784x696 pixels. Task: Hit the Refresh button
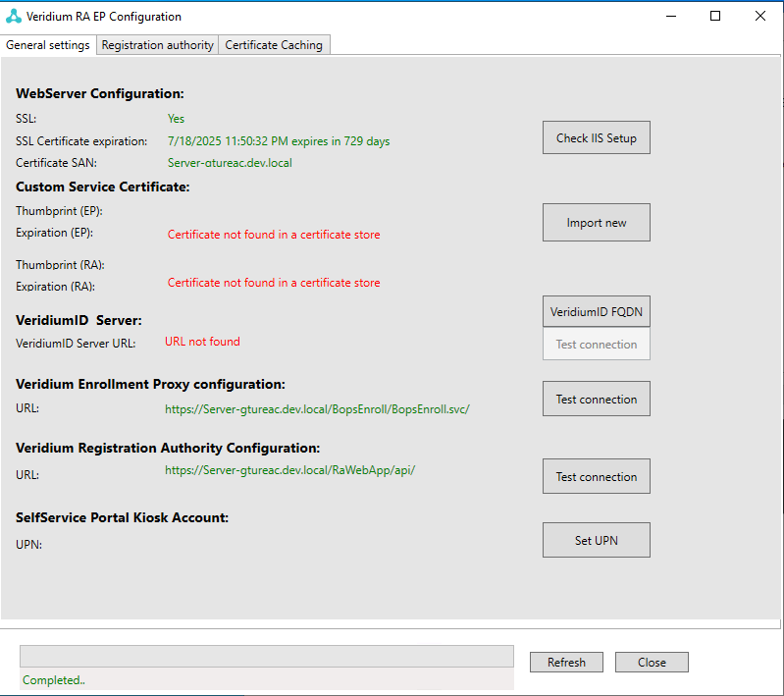[x=566, y=663]
